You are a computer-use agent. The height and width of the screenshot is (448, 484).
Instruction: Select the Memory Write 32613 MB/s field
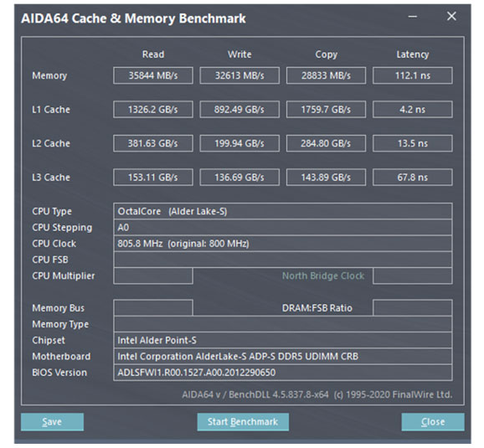239,75
